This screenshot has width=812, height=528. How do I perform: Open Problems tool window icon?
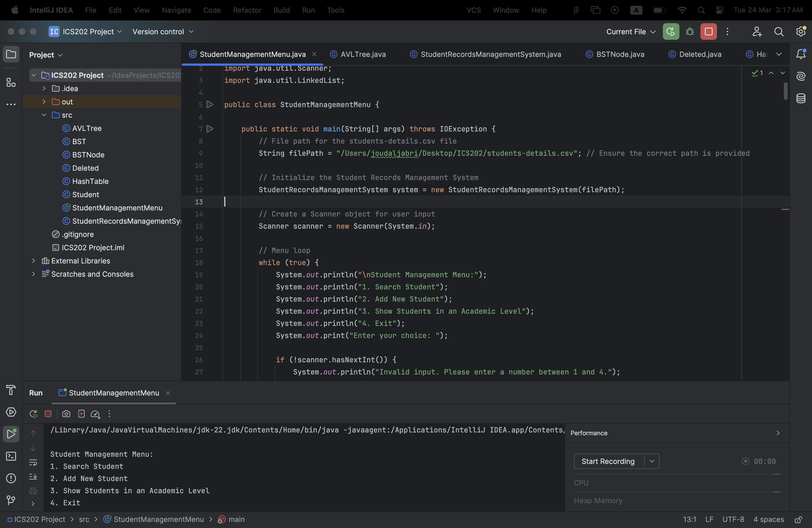[11, 478]
